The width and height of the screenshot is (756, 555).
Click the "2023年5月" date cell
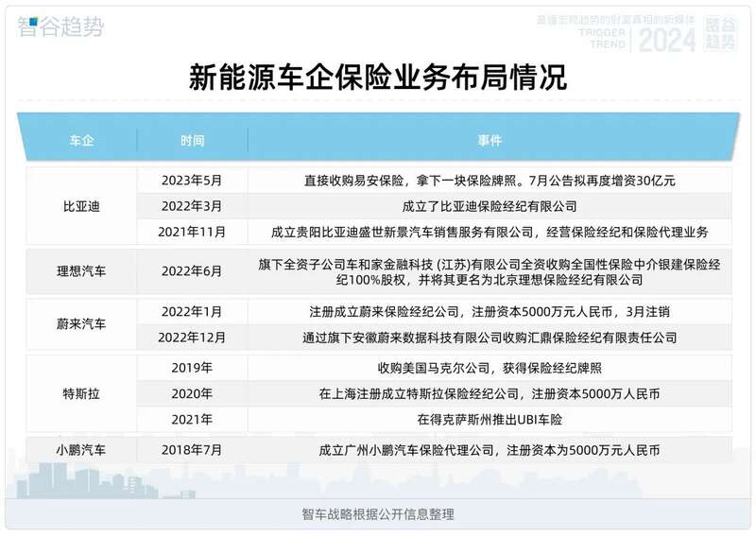tap(192, 181)
